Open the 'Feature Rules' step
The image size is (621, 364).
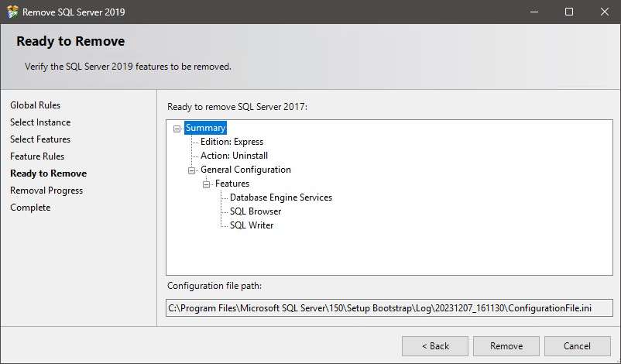pyautogui.click(x=37, y=156)
